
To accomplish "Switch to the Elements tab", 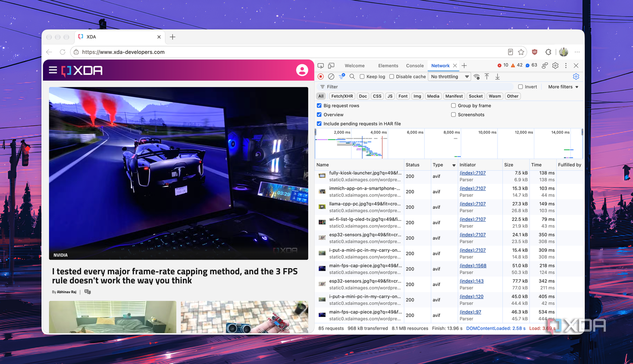I will pos(388,66).
